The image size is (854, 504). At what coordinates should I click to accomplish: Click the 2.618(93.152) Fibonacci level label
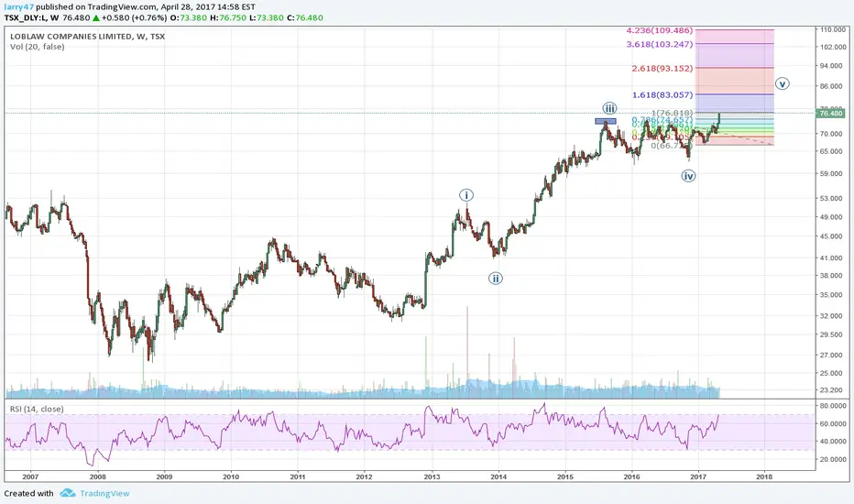[662, 68]
